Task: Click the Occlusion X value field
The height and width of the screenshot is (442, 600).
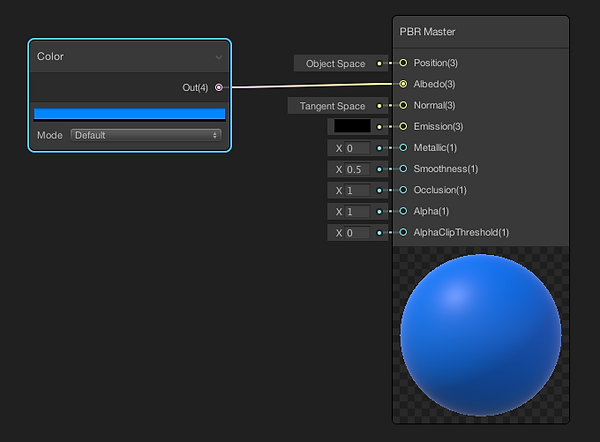Action: coord(357,190)
